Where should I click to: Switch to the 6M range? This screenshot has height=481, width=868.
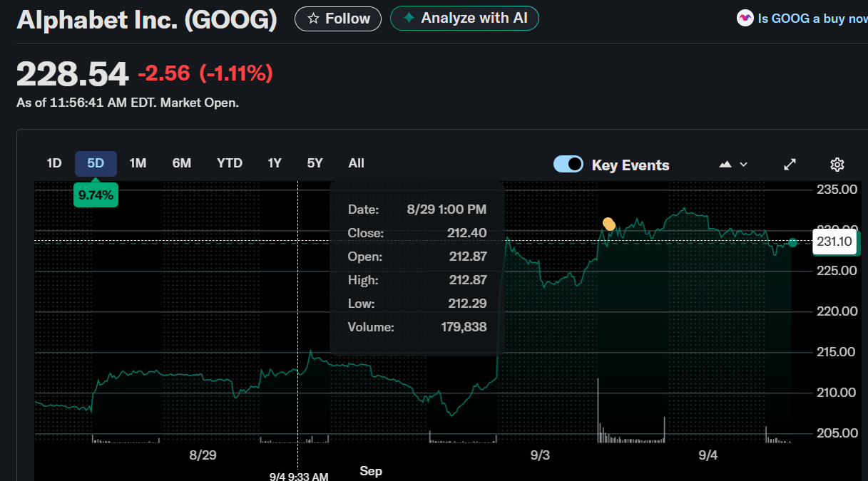coord(182,163)
